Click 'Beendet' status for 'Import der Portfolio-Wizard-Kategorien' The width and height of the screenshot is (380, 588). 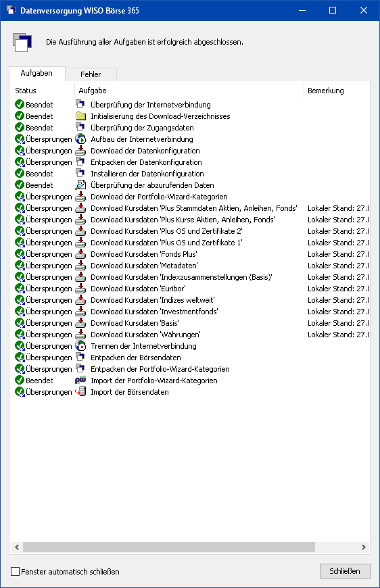pos(39,381)
